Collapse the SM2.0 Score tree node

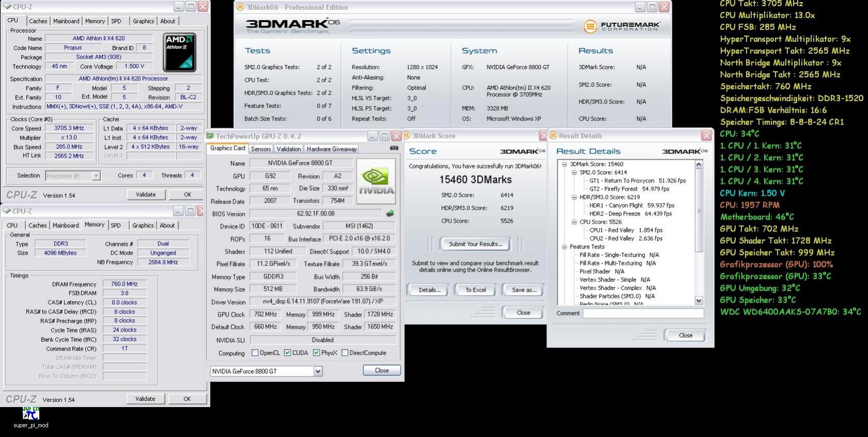[574, 173]
